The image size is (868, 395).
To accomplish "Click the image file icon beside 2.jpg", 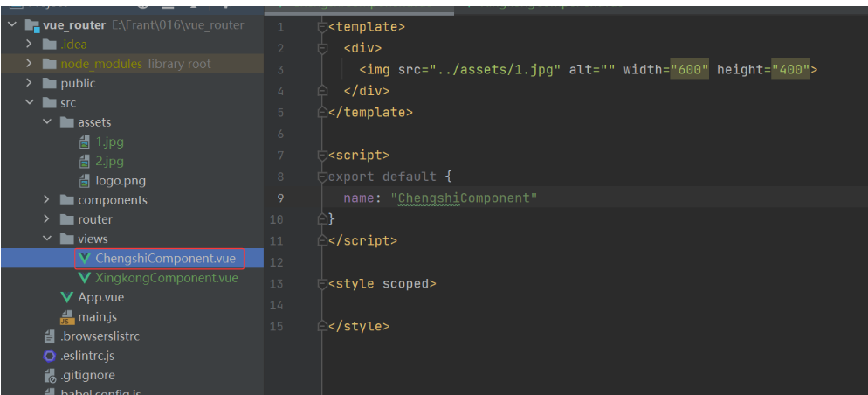I will point(85,161).
